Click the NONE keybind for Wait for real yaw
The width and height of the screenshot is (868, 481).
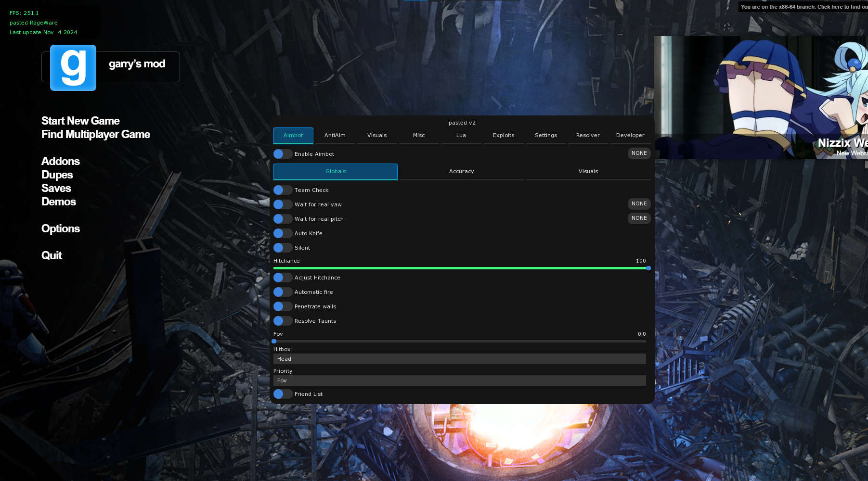point(639,204)
